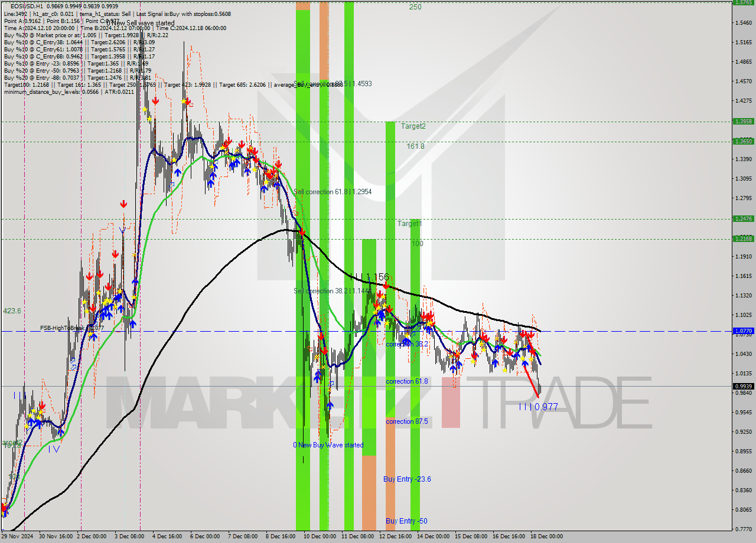Screen dimensions: 756x543
Task: Click the '14 Dec 00:00' date axis label
Action: click(x=433, y=537)
